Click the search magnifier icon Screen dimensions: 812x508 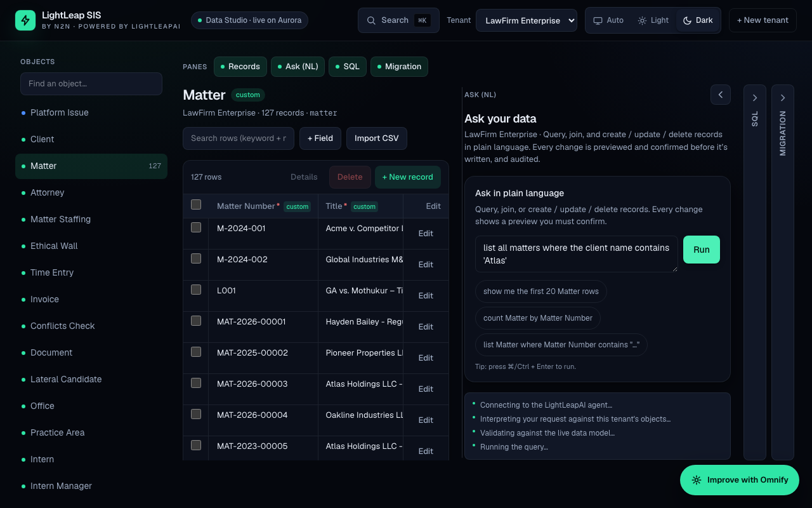pos(371,20)
